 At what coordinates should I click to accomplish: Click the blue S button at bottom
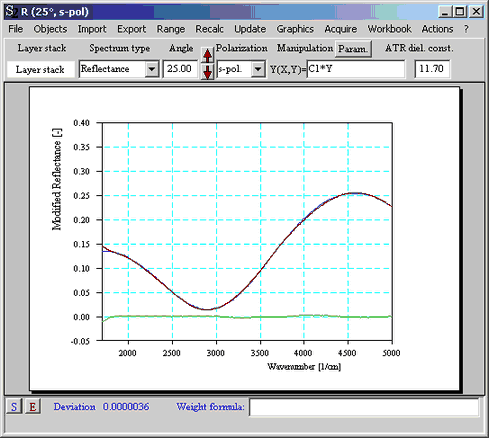pos(14,407)
